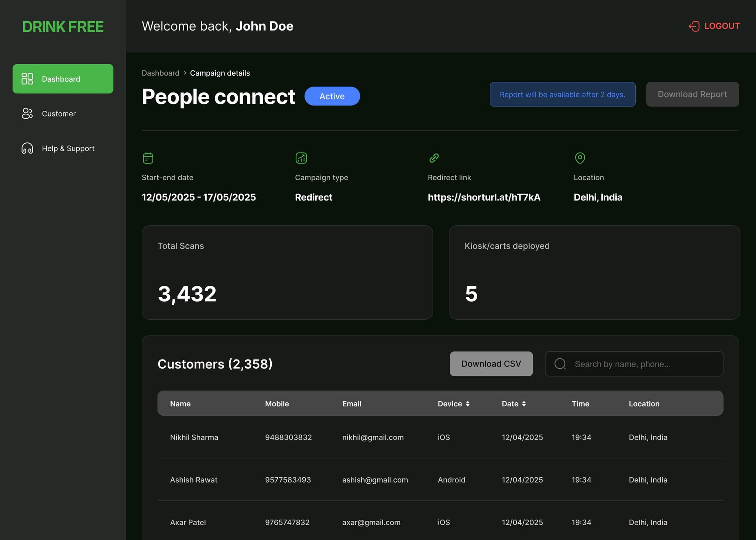Click the Active status badge
This screenshot has width=756, height=540.
332,96
